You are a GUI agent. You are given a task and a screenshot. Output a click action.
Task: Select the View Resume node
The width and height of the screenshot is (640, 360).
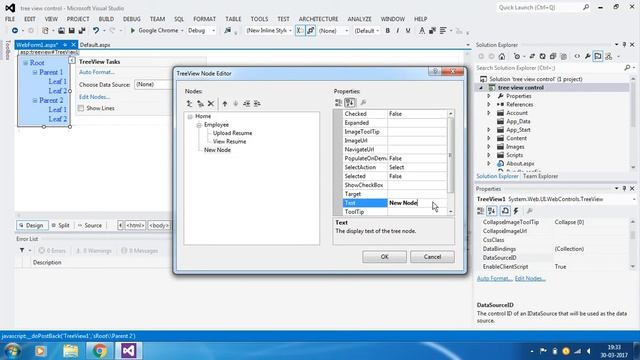[229, 142]
